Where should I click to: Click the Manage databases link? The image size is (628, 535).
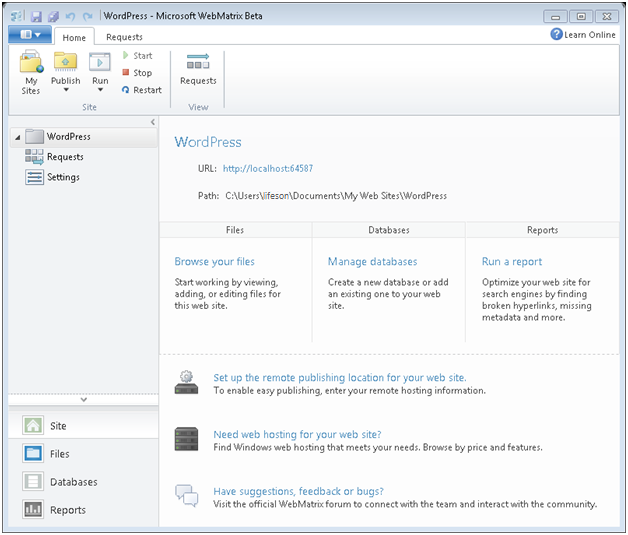372,262
